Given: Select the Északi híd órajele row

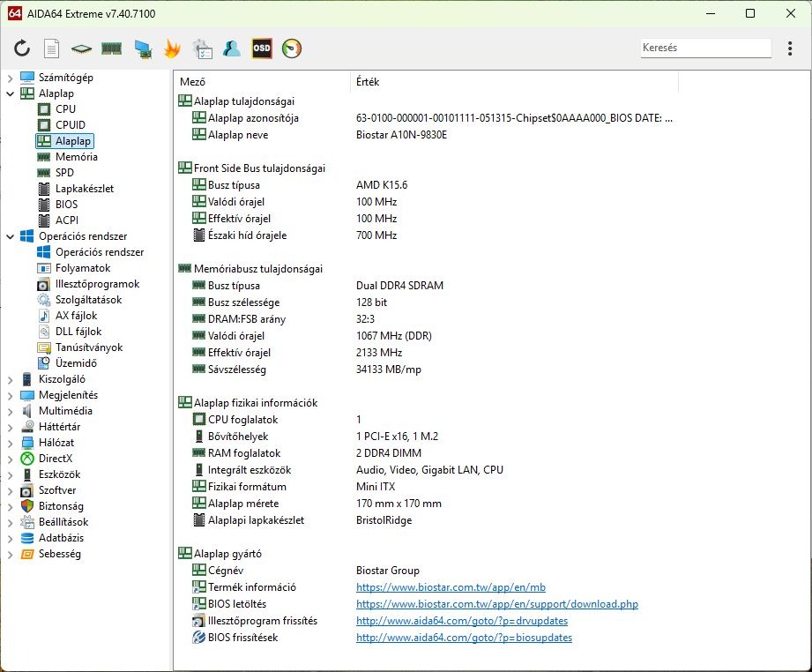Looking at the screenshot, I should (425, 235).
